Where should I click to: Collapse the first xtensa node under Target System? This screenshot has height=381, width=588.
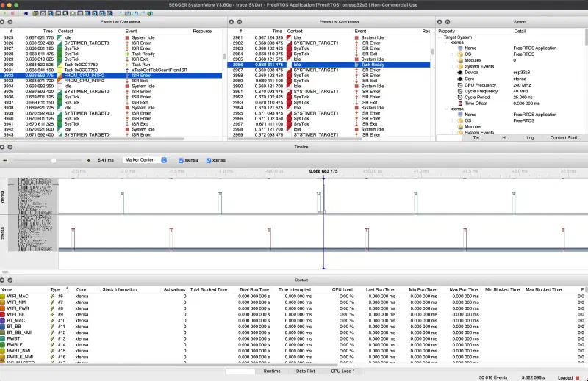pyautogui.click(x=446, y=43)
